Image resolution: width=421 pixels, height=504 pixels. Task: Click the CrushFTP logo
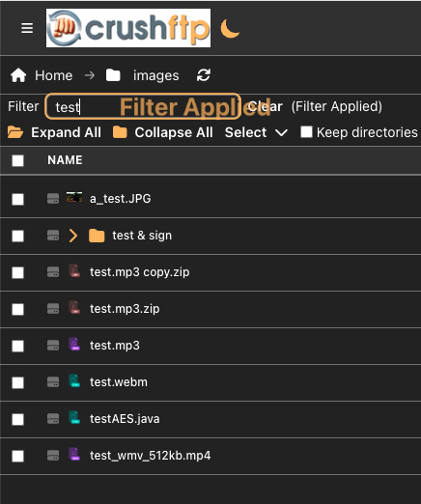click(x=128, y=28)
